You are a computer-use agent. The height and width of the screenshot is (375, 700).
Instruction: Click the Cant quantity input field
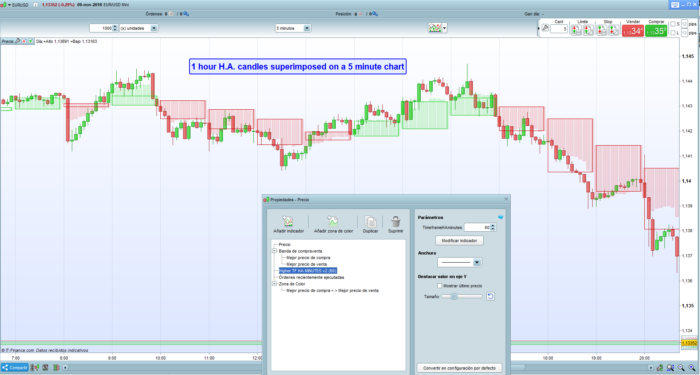(x=559, y=29)
